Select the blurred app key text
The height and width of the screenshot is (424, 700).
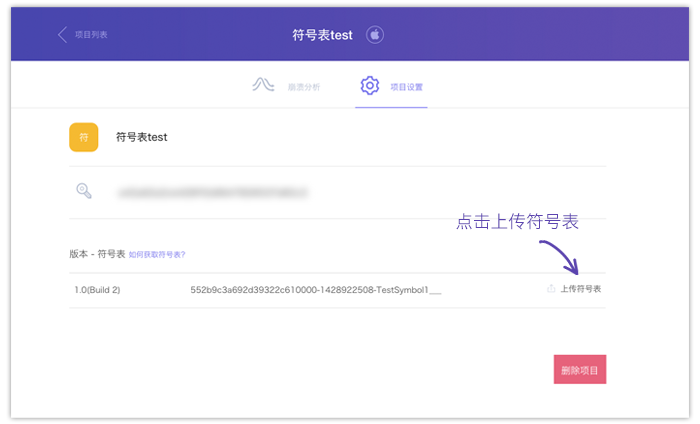(x=212, y=192)
